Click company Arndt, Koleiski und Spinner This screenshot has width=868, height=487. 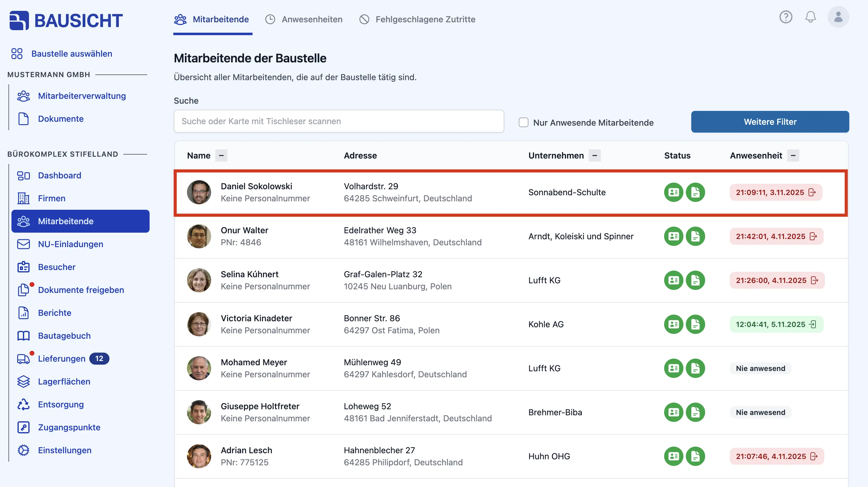[x=581, y=237]
